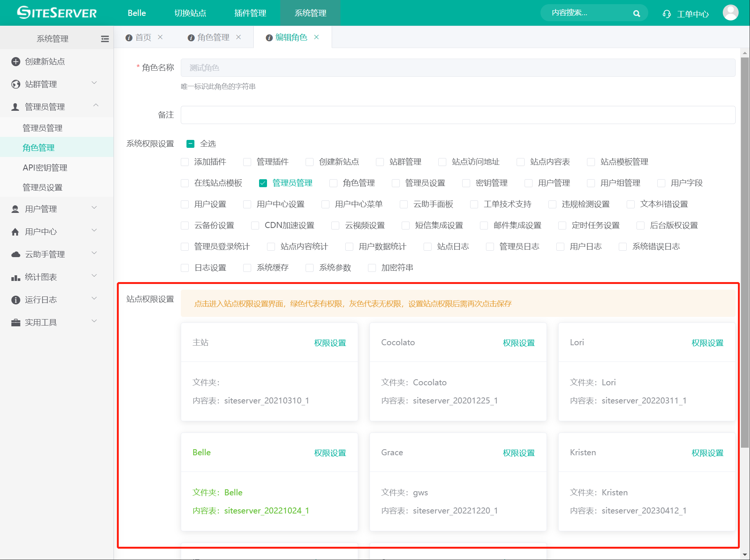This screenshot has height=560, width=750.
Task: Click the user avatar icon
Action: click(730, 13)
